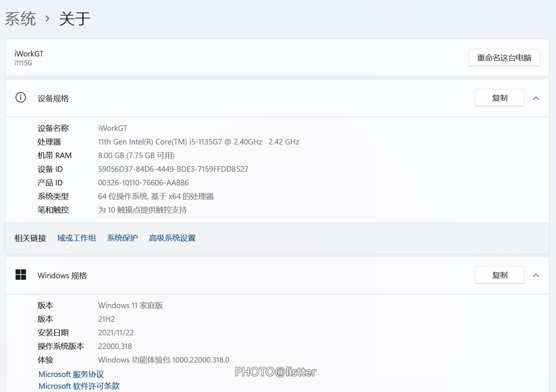Go back to 系统 via breadcrumb
The height and width of the screenshot is (392, 556).
point(21,18)
